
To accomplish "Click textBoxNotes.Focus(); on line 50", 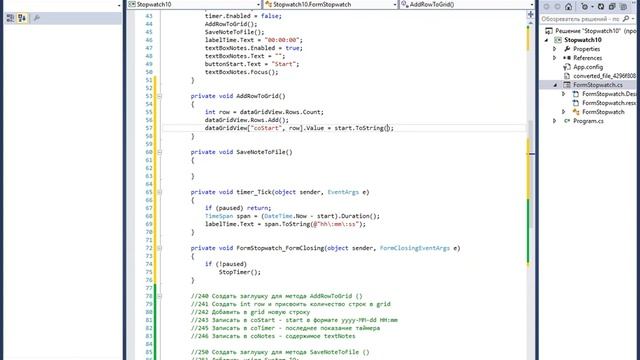I will 241,72.
